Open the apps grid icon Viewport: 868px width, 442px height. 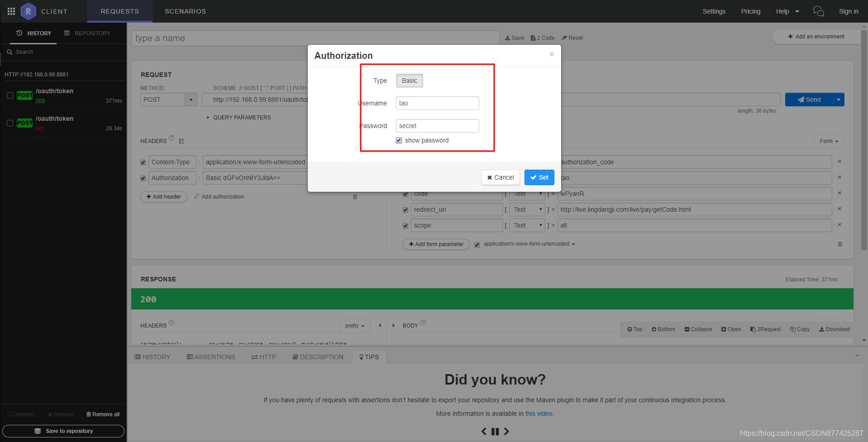[x=11, y=11]
